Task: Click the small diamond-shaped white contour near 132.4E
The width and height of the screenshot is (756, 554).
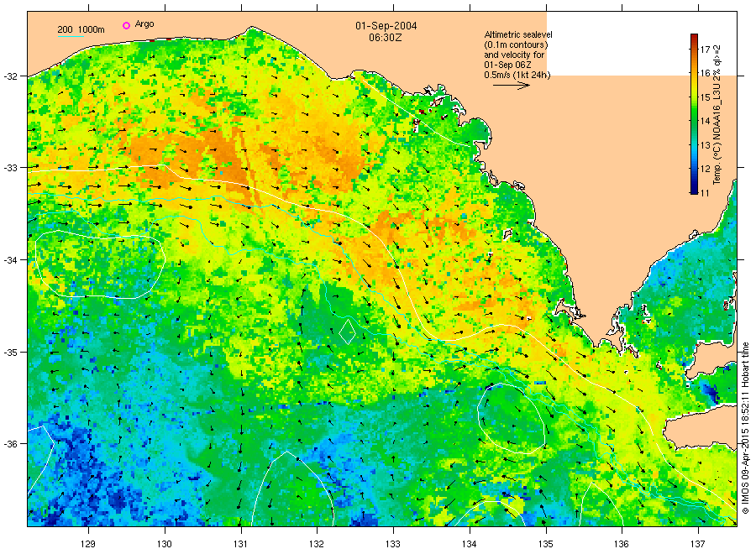Action: pos(347,332)
